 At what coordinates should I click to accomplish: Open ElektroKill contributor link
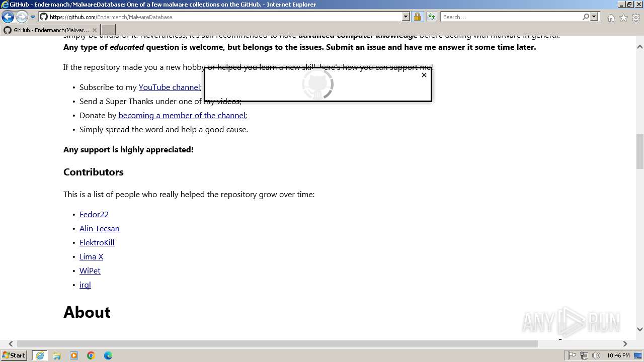97,242
